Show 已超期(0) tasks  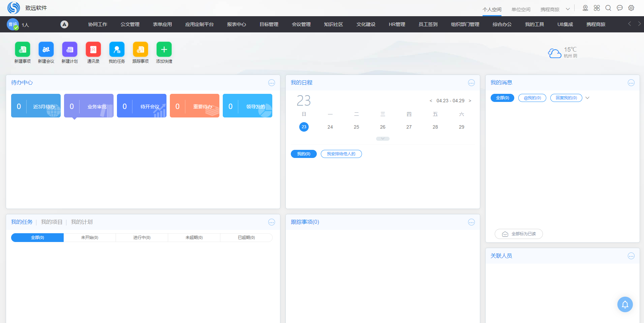(x=246, y=238)
